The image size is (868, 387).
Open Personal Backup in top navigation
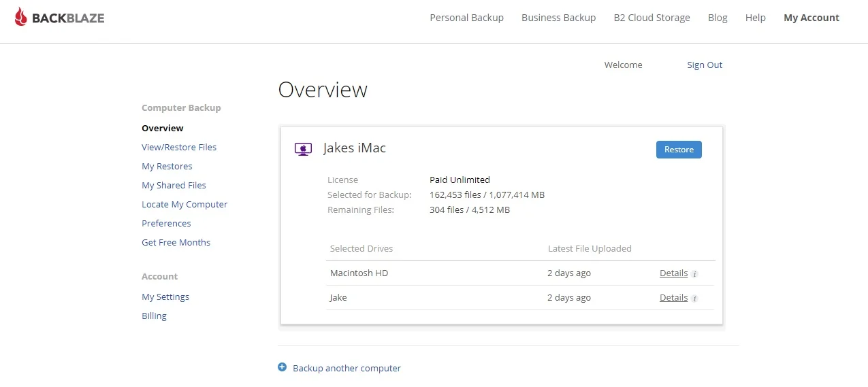coord(466,18)
